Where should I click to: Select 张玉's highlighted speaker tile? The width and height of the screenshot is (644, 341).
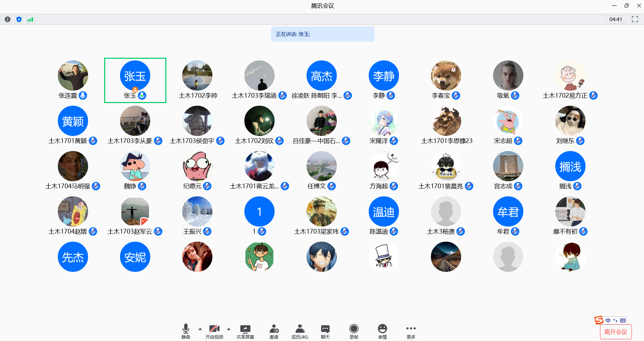point(135,80)
